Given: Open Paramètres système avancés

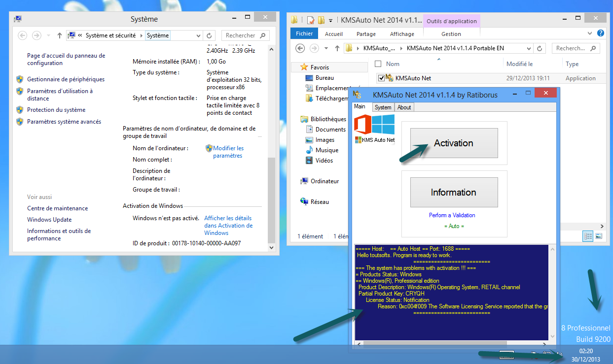Looking at the screenshot, I should pos(64,122).
